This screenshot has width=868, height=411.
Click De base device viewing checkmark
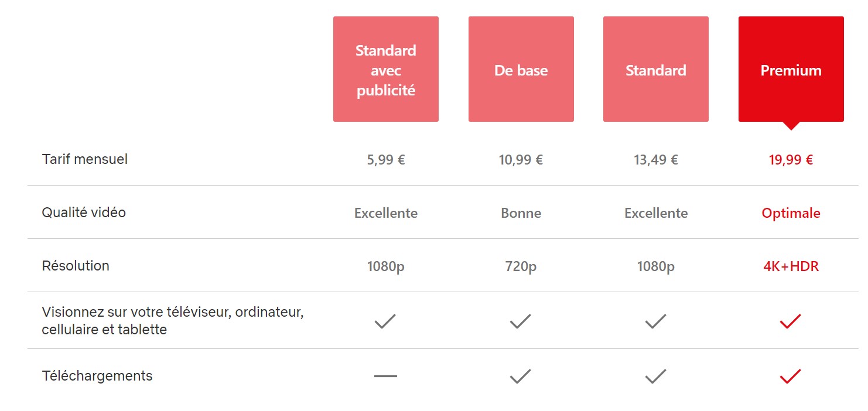coord(520,321)
